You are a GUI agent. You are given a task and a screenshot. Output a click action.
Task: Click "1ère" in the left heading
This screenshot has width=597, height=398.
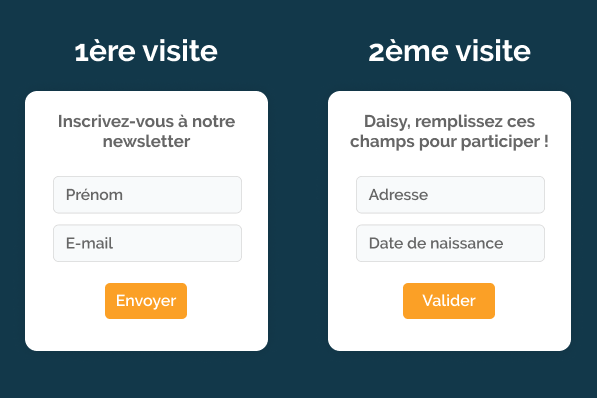click(105, 51)
